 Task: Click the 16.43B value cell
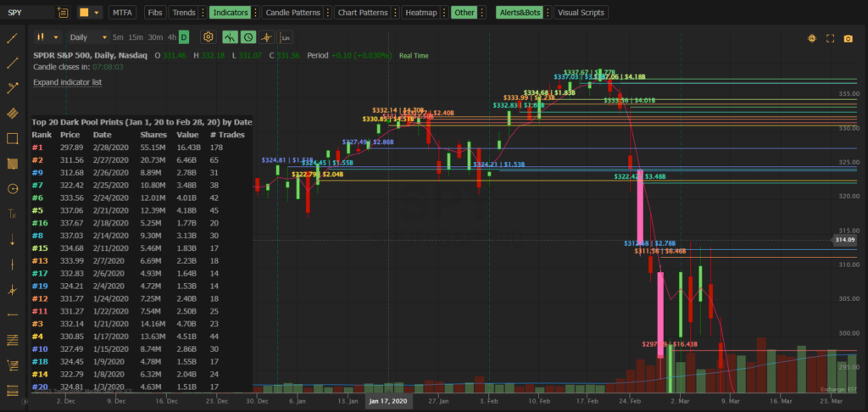(x=188, y=148)
